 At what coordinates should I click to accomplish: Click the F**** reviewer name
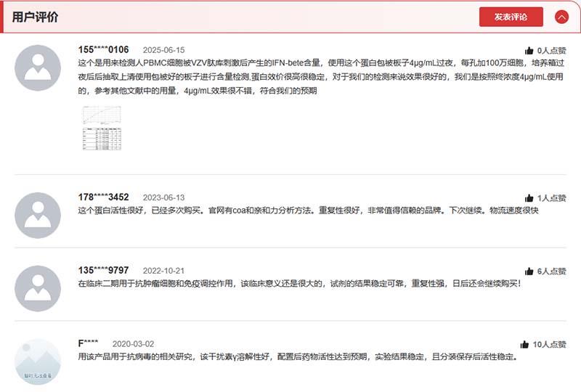(x=88, y=343)
